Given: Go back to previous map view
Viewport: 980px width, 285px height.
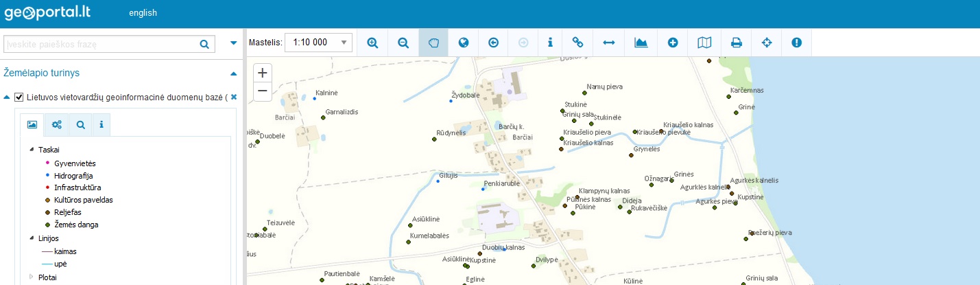Looking at the screenshot, I should [x=493, y=43].
